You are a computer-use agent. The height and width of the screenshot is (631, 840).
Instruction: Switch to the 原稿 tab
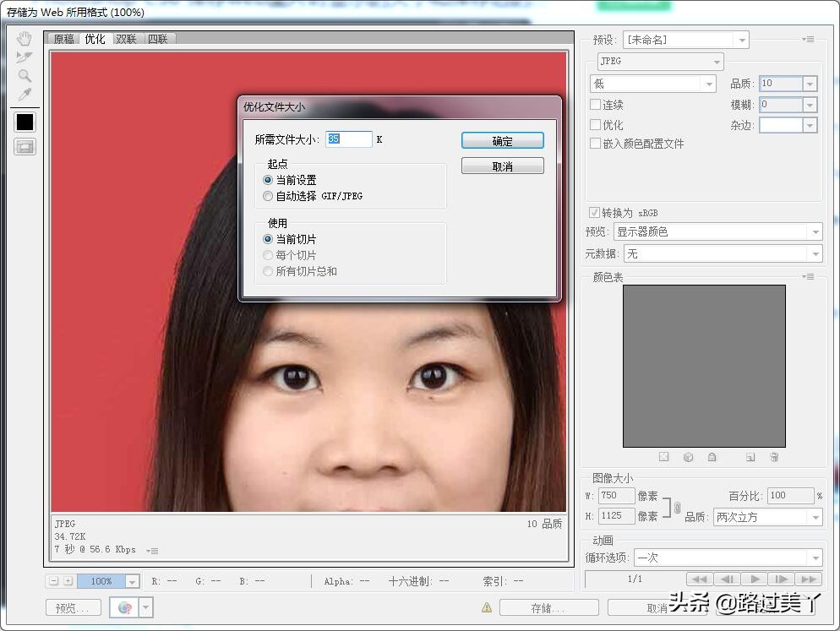[64, 39]
